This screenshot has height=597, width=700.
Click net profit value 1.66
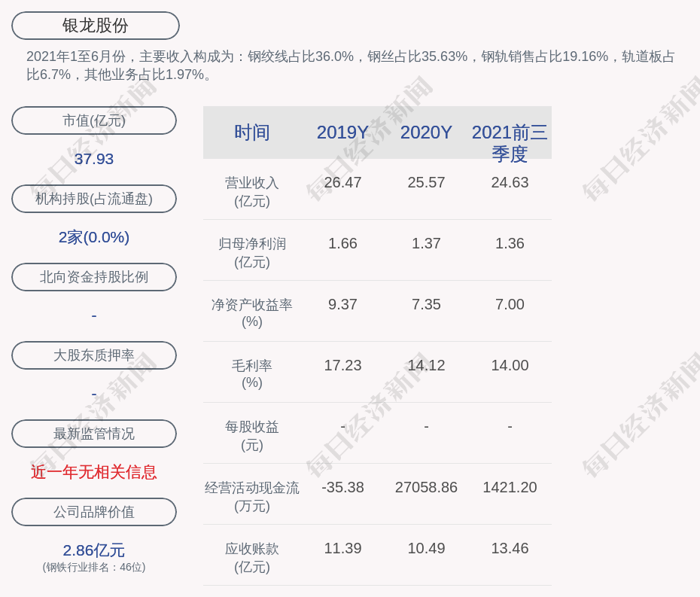coord(342,243)
